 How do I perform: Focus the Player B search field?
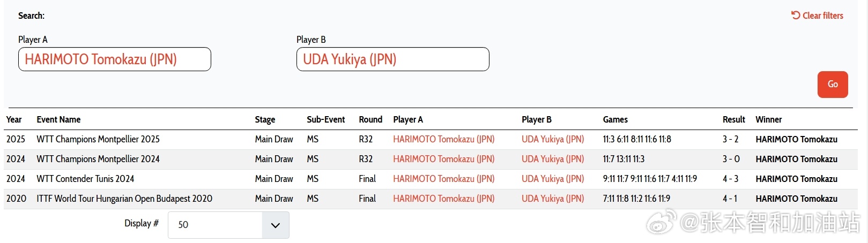[x=393, y=59]
